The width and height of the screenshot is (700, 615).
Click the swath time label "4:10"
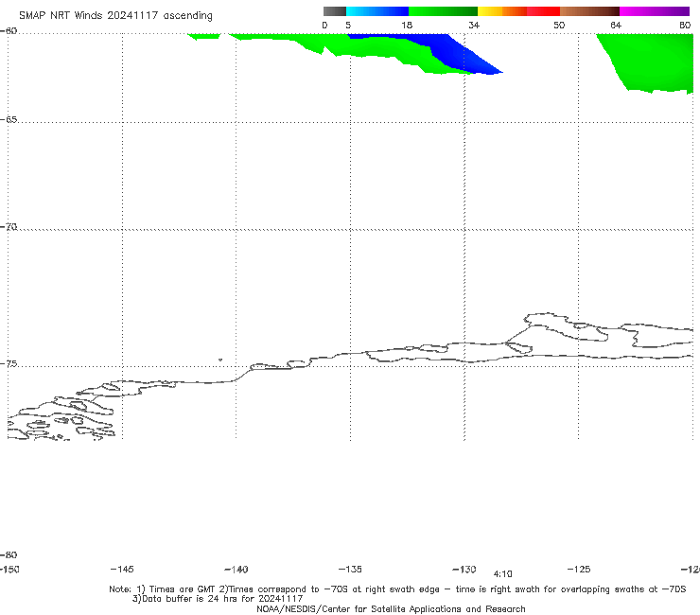pyautogui.click(x=502, y=574)
